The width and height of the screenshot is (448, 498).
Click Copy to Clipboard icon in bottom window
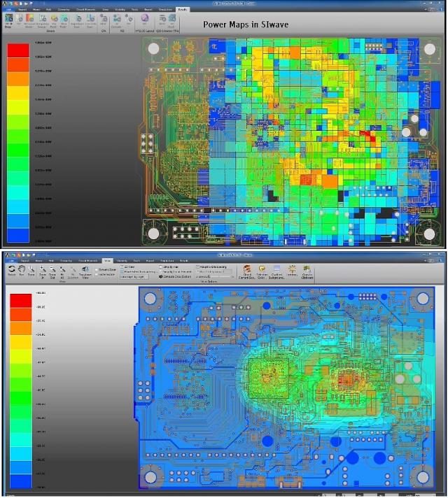click(307, 273)
